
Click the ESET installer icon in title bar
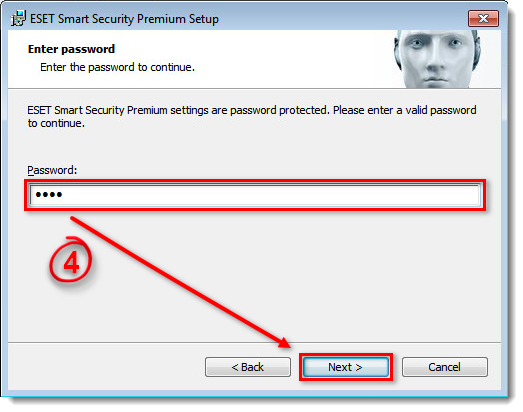coord(18,18)
